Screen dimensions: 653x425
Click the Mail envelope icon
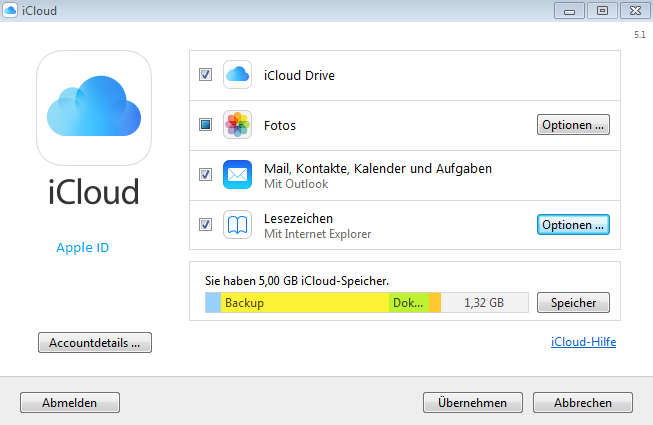click(x=237, y=174)
